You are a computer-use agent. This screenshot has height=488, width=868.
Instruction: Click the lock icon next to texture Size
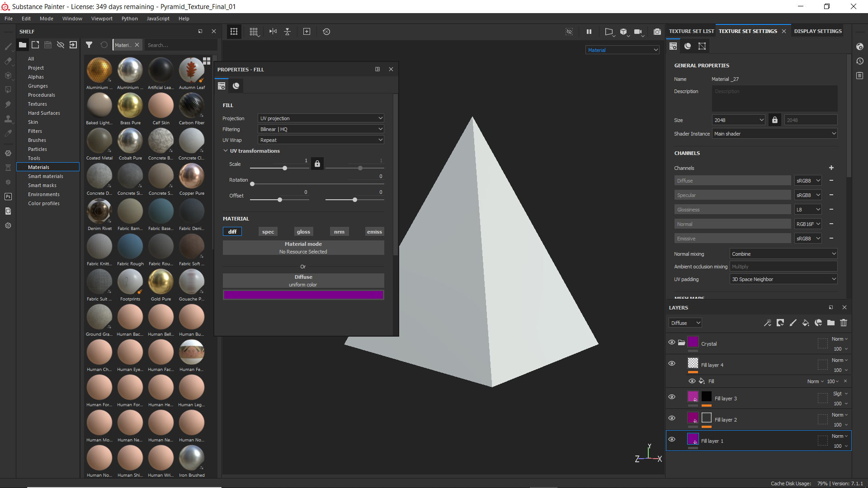pos(775,120)
